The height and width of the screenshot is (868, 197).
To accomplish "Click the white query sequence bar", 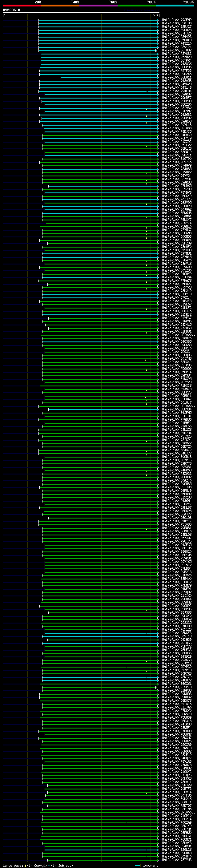I will 81,12.
